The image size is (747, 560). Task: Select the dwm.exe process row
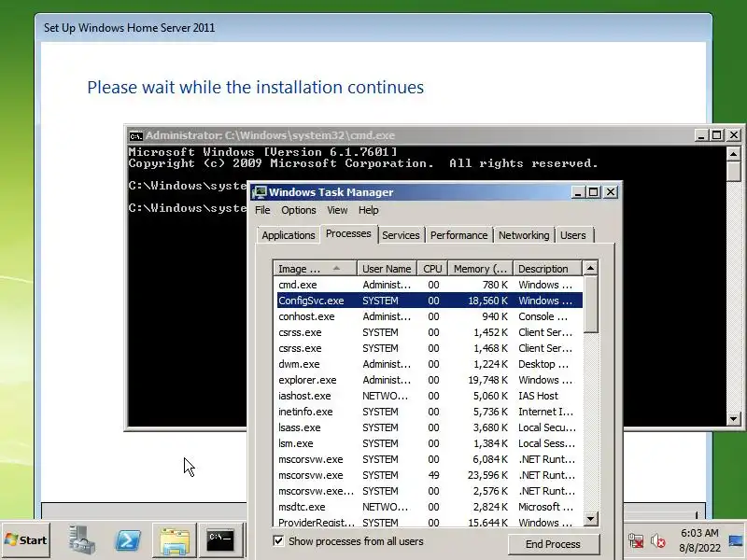coord(430,364)
